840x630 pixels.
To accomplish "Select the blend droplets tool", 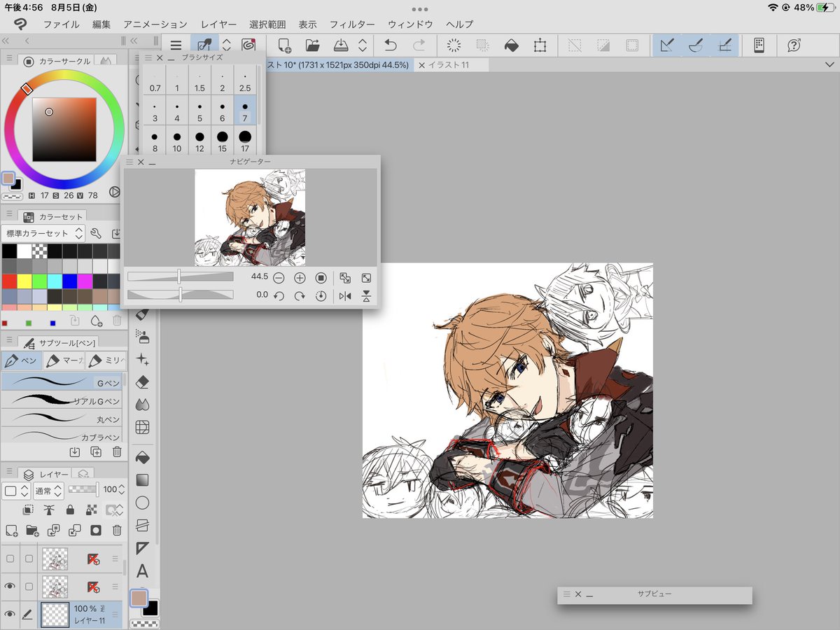I will pyautogui.click(x=142, y=404).
